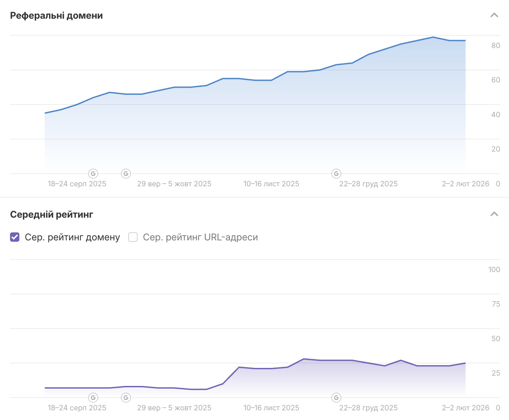Click the 18–24 серп 2025 label under average rating chart
The width and height of the screenshot is (509, 420).
[x=77, y=408]
